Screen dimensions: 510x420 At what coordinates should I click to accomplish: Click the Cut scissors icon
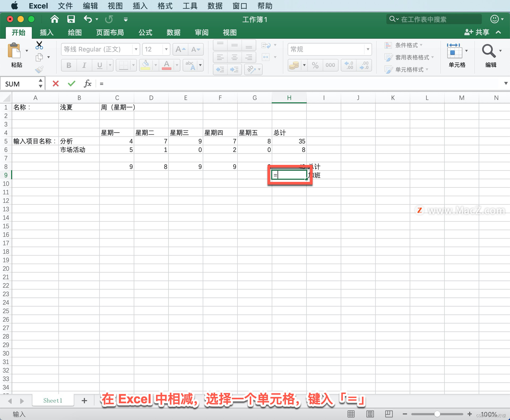(39, 45)
